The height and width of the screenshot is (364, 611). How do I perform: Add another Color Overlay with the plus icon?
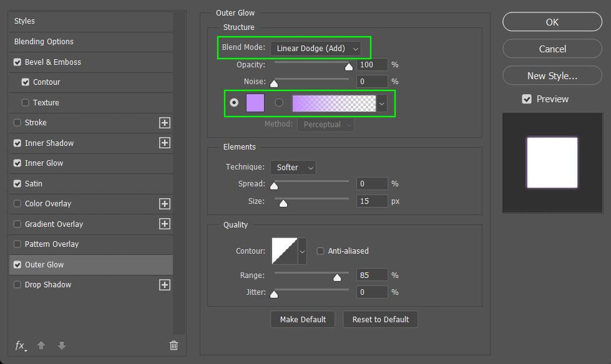pos(164,204)
